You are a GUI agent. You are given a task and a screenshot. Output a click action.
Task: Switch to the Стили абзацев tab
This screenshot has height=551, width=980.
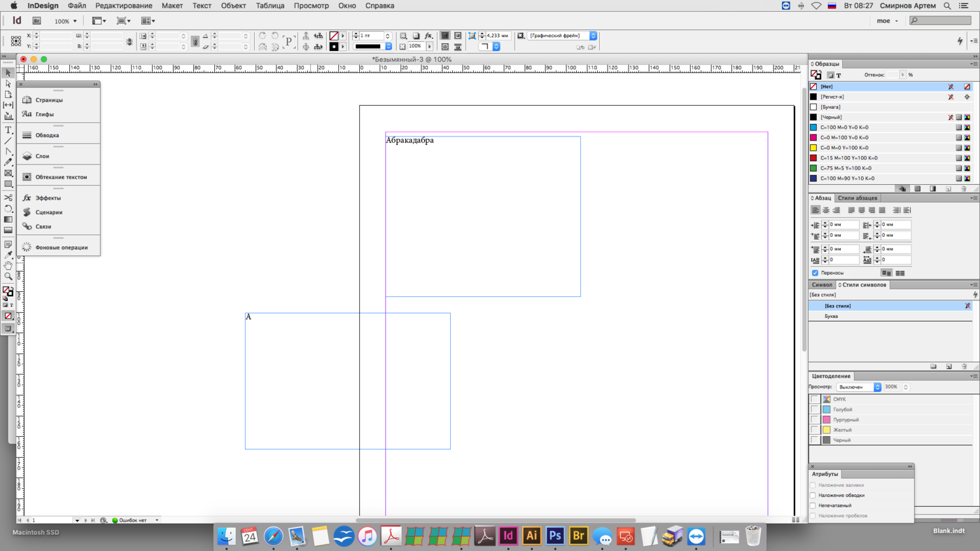857,198
